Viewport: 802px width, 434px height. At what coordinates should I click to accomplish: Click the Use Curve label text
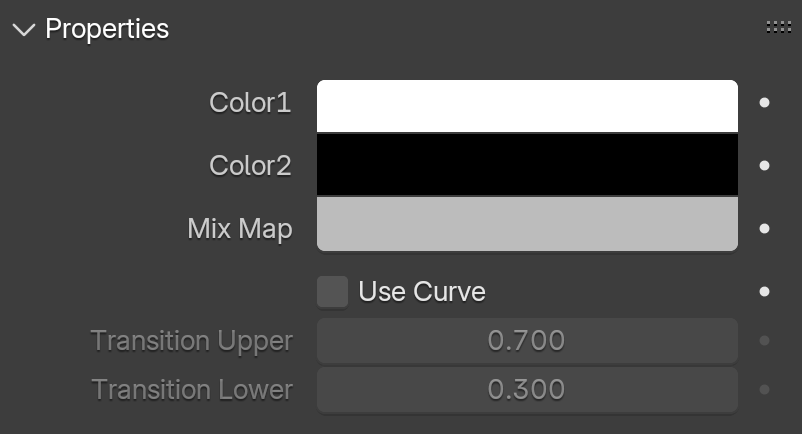pos(421,292)
